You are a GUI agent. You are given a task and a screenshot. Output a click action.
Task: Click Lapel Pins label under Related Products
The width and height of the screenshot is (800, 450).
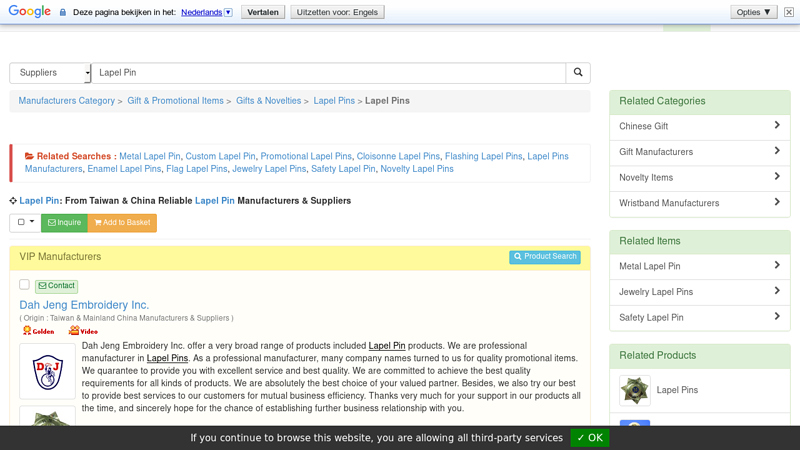click(677, 390)
